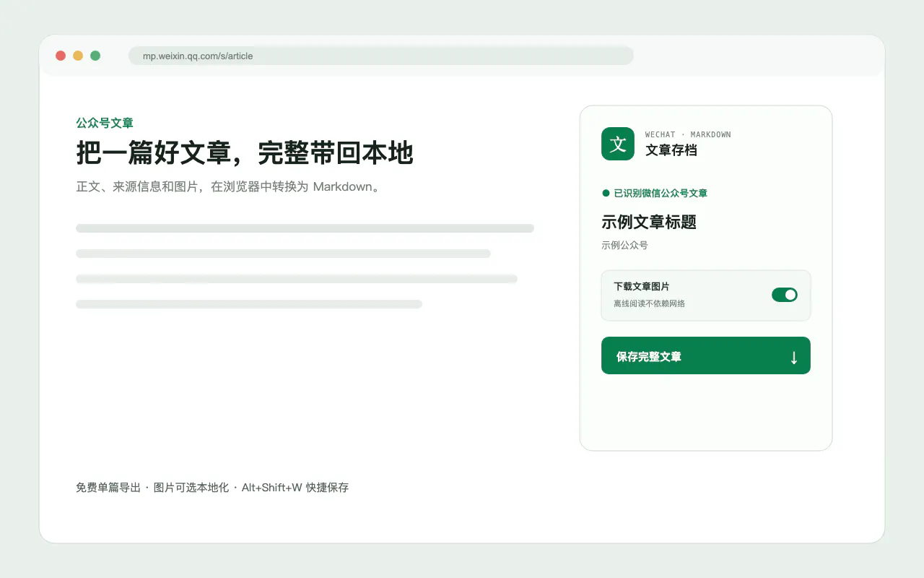The image size is (924, 578).
Task: Click the 离线阅读不依赖网络 description
Action: coord(650,303)
